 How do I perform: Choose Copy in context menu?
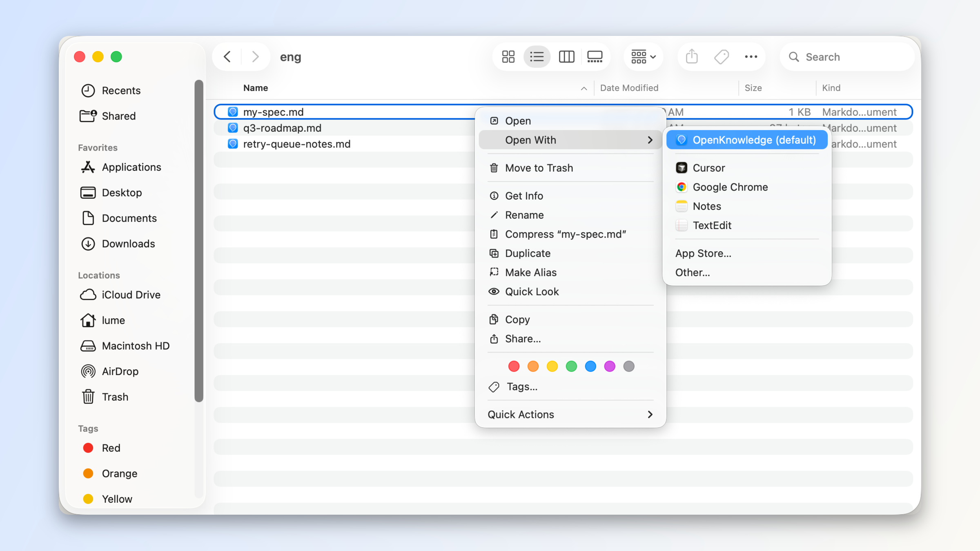(570, 320)
